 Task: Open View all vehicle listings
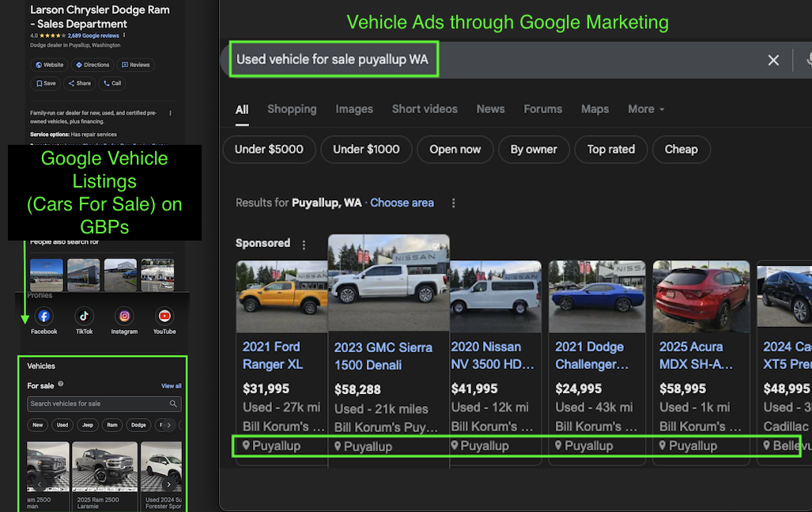click(x=172, y=386)
